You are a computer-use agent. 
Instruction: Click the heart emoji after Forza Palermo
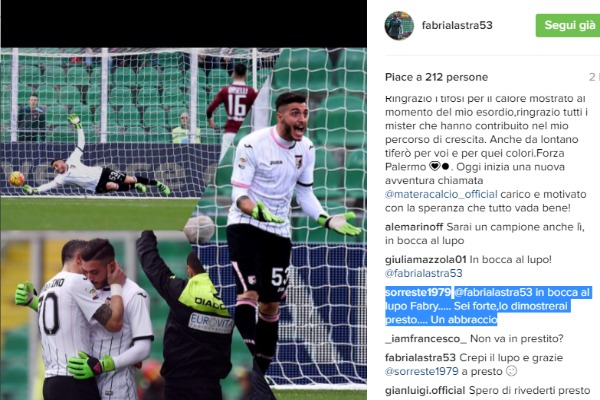pyautogui.click(x=434, y=167)
